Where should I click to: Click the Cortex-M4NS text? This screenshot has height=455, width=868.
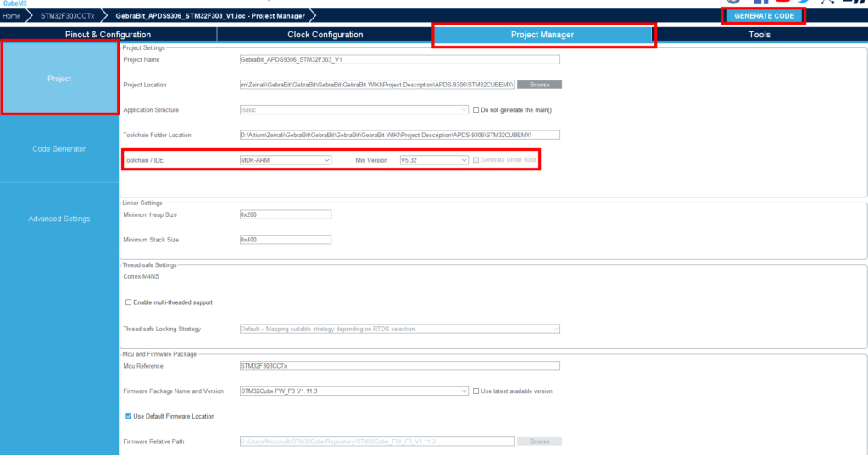pyautogui.click(x=142, y=276)
